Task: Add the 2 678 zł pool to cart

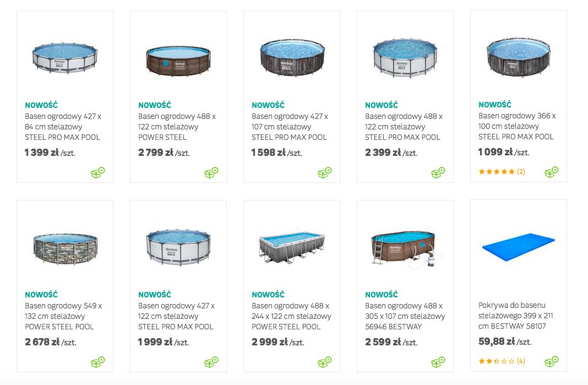Action: tap(98, 362)
